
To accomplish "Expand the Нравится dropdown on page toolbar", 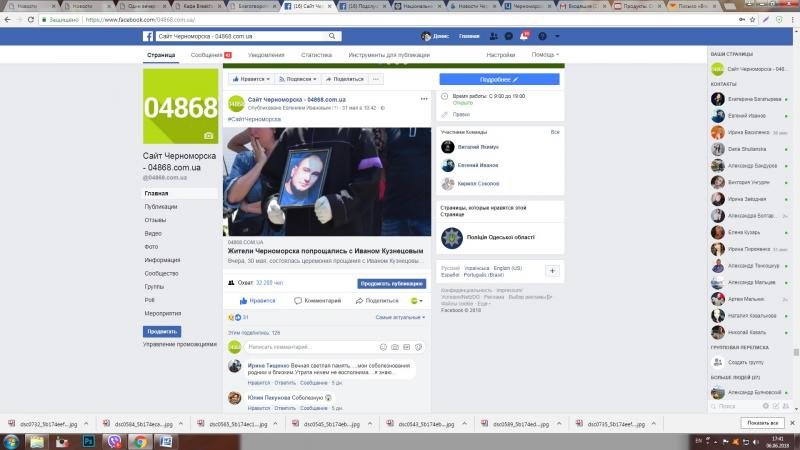I will (x=251, y=79).
